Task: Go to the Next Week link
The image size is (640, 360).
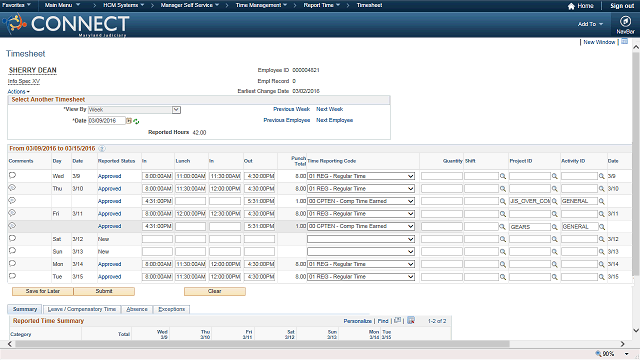Action: 329,109
